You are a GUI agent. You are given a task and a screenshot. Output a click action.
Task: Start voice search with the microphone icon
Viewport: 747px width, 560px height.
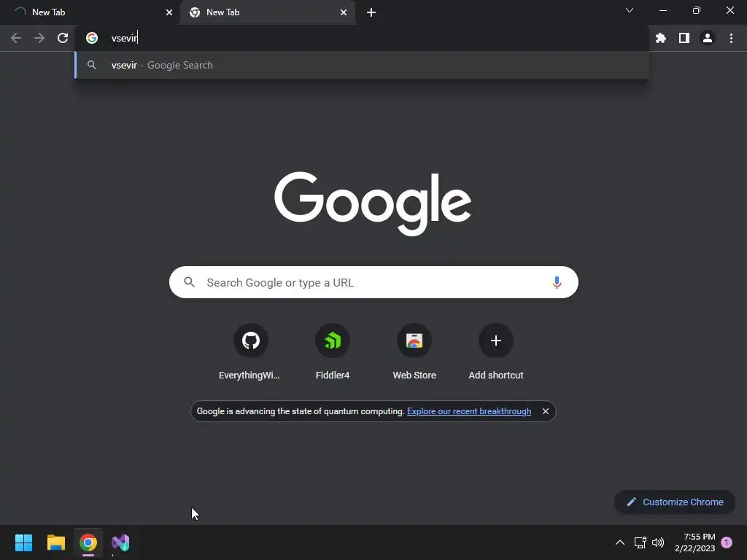[x=557, y=282]
